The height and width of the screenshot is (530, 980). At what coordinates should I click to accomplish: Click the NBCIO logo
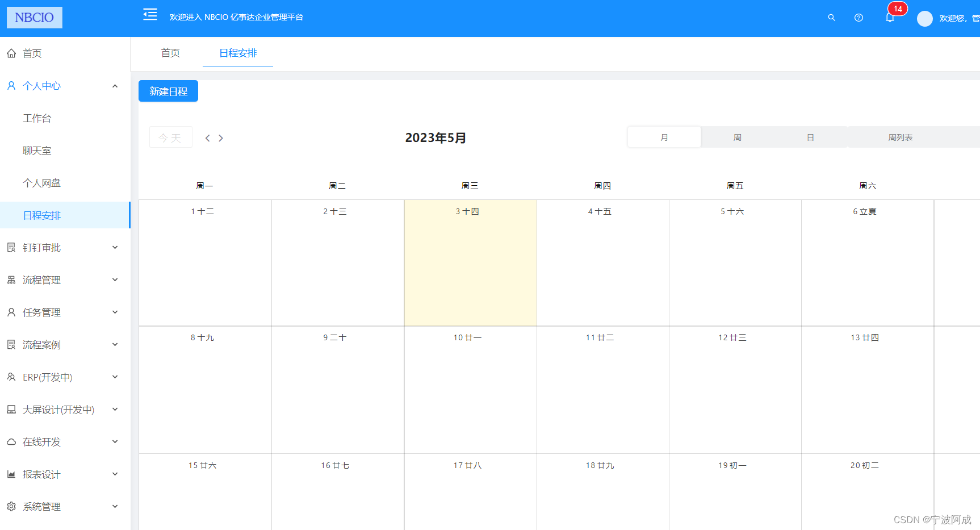[x=35, y=18]
